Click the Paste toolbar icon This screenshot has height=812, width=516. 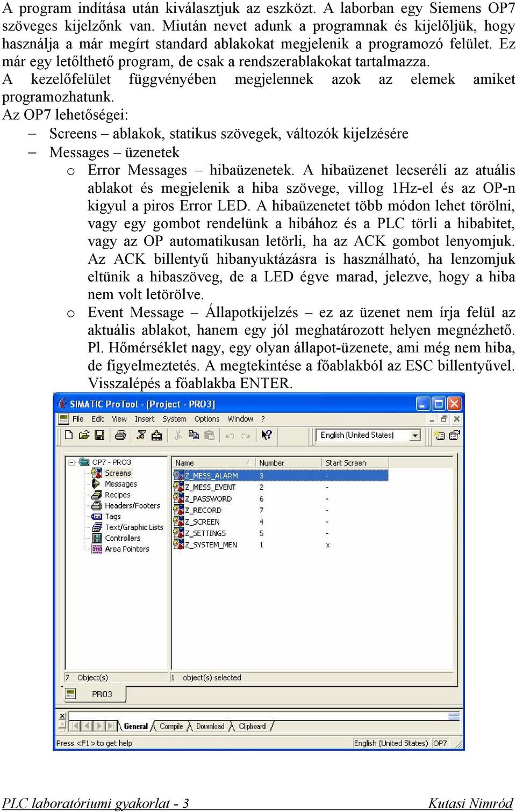[x=209, y=435]
